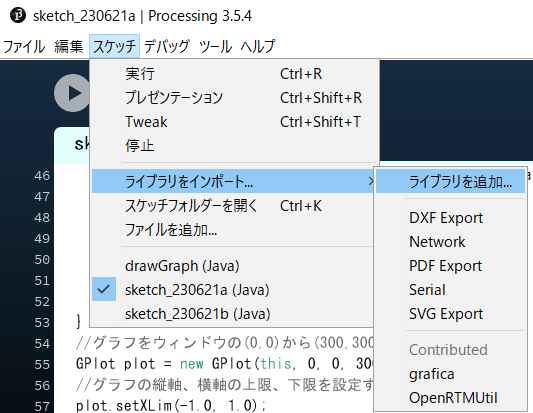Select checked sketch_230621a (Java) entry

point(233,290)
